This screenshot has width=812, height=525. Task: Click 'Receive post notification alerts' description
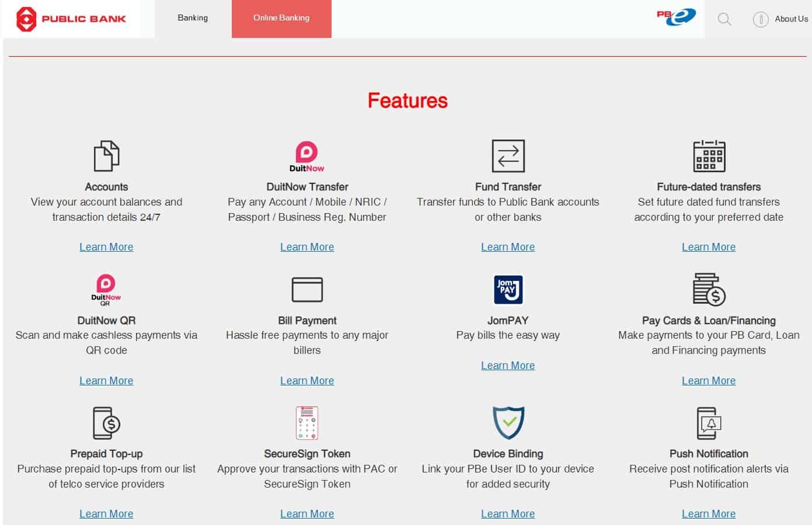(x=709, y=477)
